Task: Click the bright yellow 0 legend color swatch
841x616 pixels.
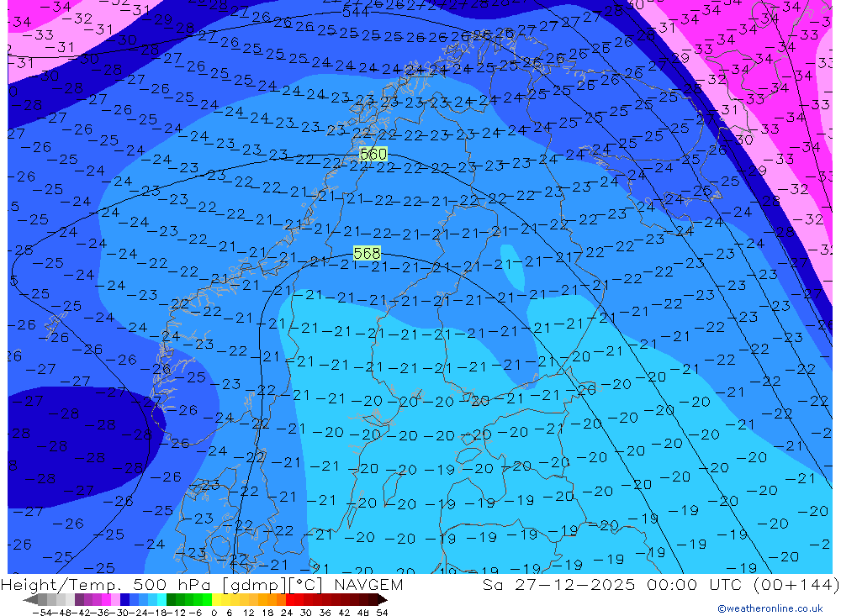Action: (x=217, y=600)
